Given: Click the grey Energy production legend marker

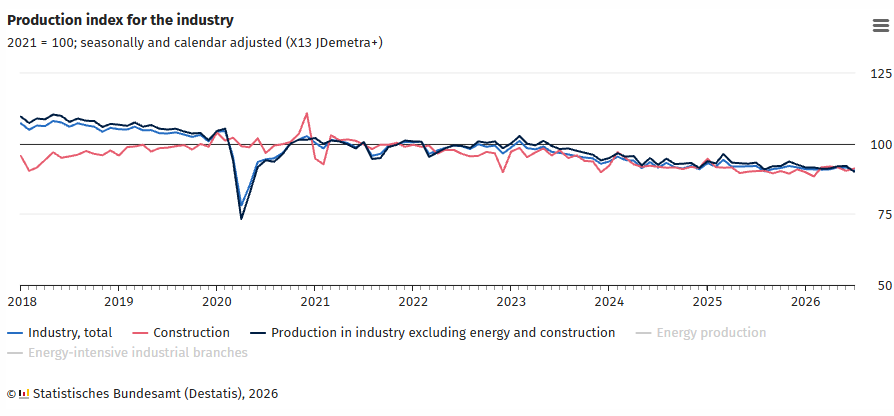Looking at the screenshot, I should pyautogui.click(x=644, y=333).
